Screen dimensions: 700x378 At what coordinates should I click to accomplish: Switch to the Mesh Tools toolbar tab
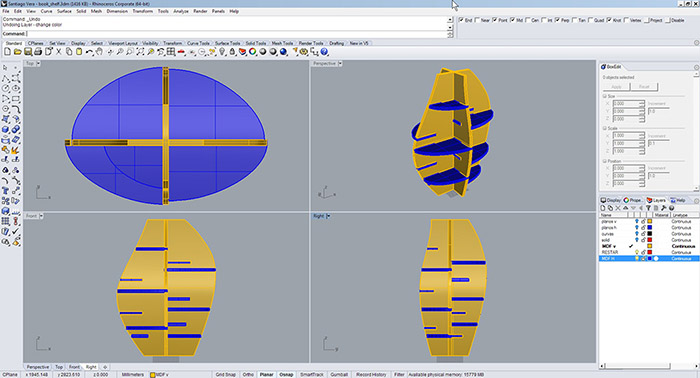[x=282, y=43]
